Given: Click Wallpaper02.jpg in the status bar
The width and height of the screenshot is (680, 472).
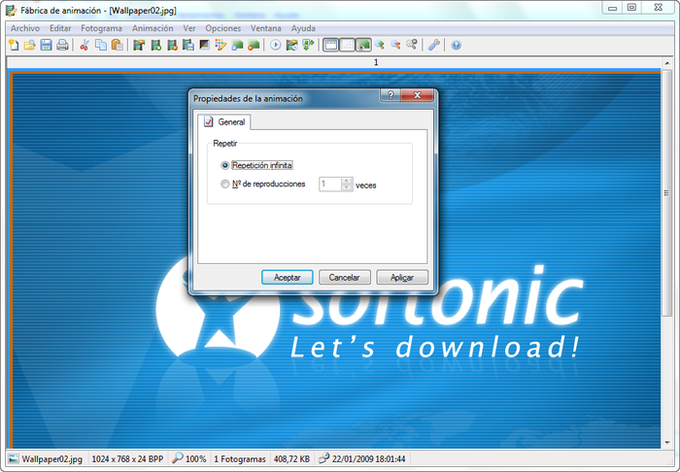Looking at the screenshot, I should pyautogui.click(x=52, y=459).
